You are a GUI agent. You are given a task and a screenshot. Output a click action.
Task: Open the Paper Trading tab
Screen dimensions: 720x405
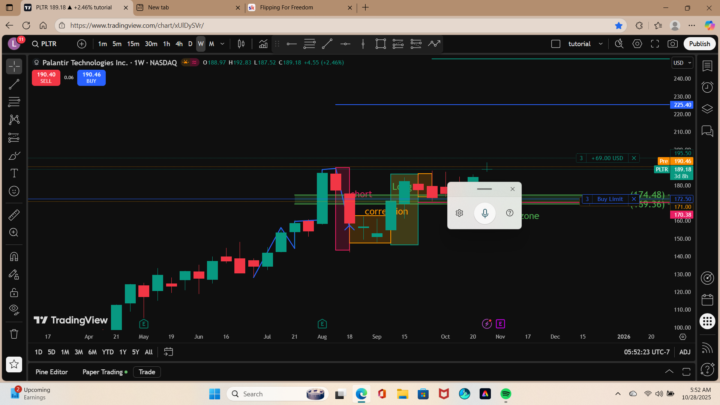click(x=104, y=372)
